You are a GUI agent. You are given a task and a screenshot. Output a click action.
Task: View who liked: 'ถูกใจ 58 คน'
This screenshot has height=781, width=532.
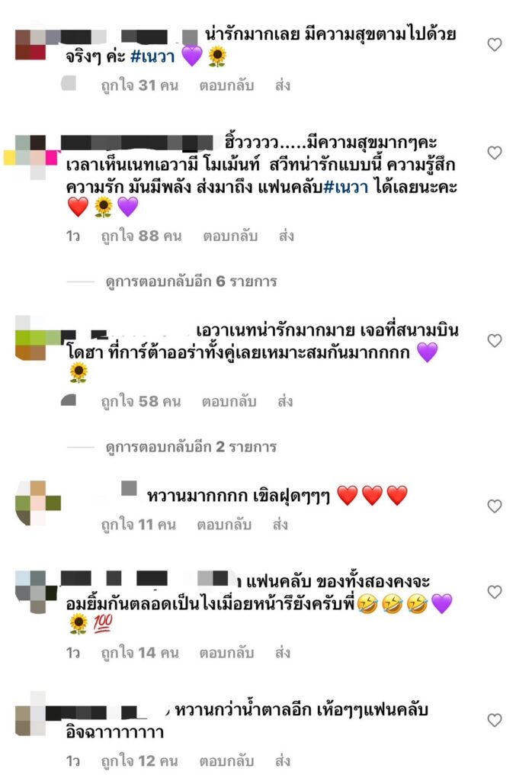[x=141, y=401]
